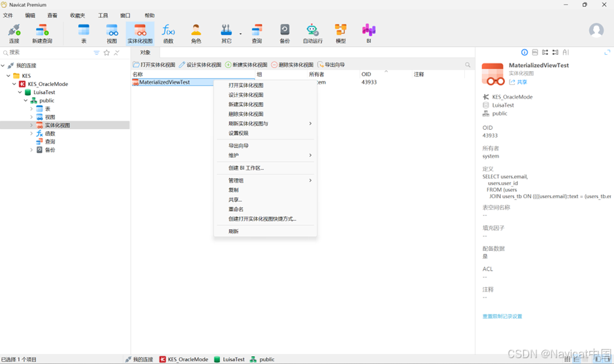Click the user account avatar icon
The image size is (614, 364).
pos(596,30)
